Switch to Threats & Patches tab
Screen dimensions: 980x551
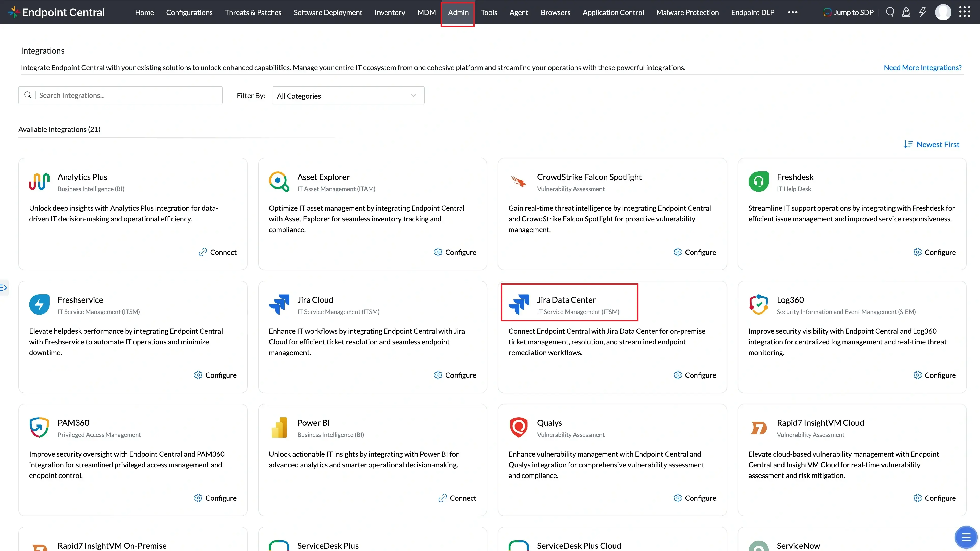tap(253, 12)
